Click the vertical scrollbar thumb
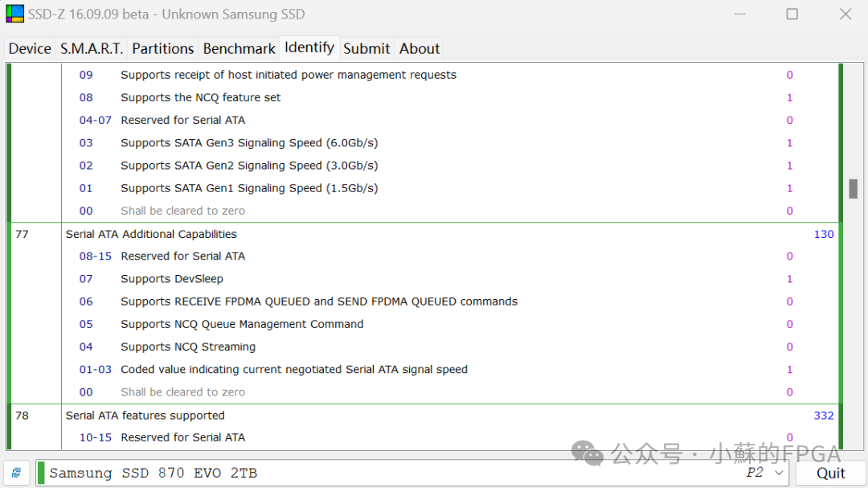Viewport: 868px width, 488px height. tap(853, 188)
